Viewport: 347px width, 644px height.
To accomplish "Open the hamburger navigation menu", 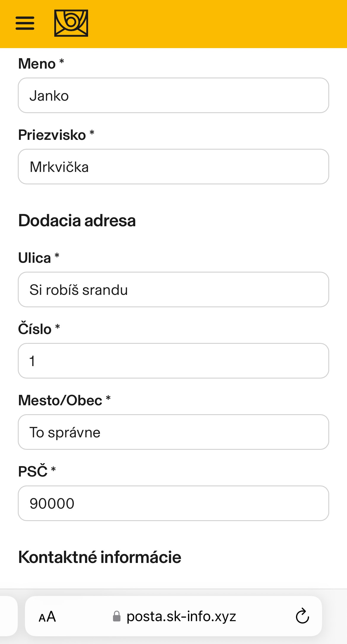I will (x=25, y=23).
